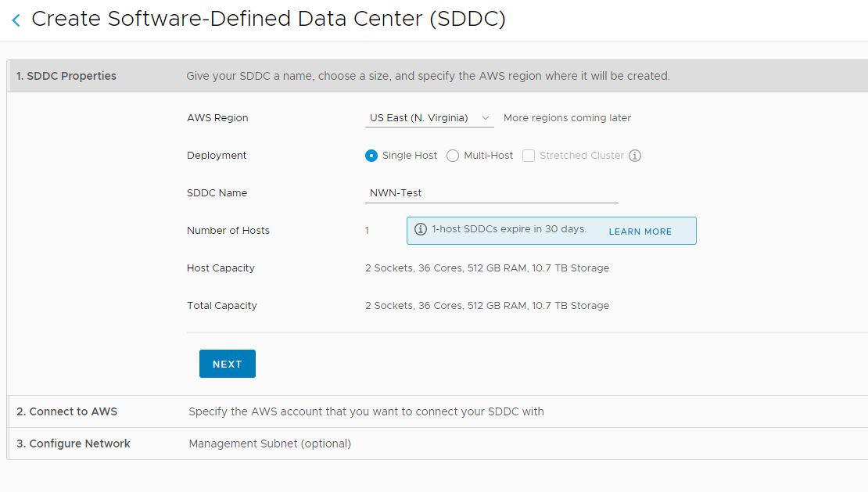Edit the SDDC Name field

491,193
